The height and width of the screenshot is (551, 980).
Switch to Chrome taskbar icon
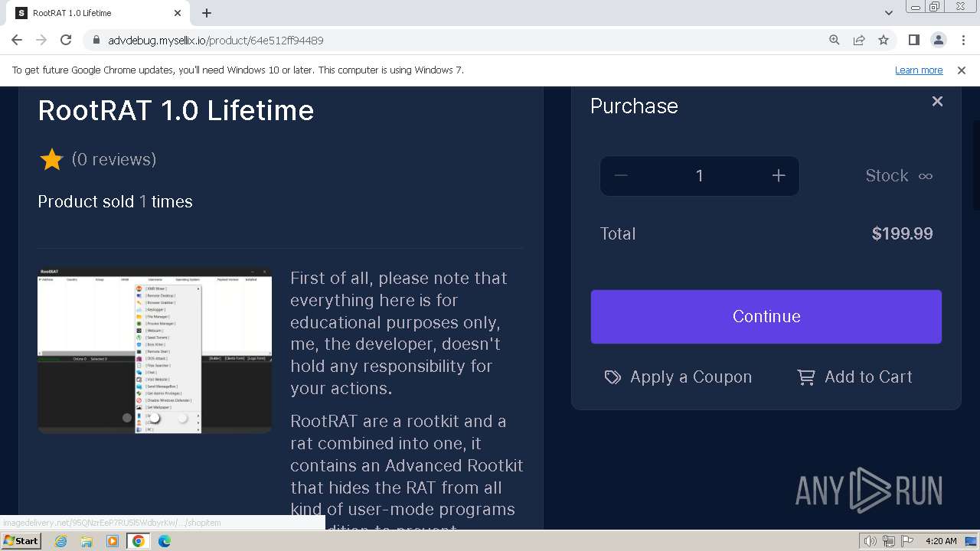click(x=139, y=541)
